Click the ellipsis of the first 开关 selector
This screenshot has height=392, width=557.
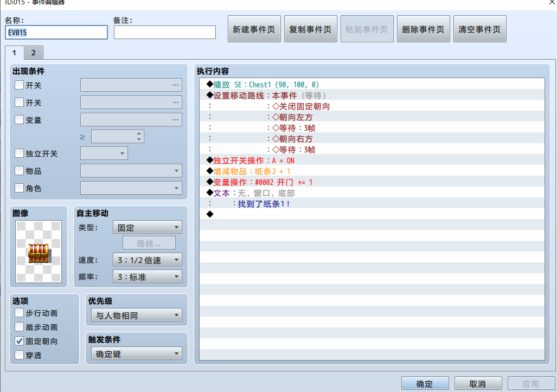pyautogui.click(x=176, y=85)
